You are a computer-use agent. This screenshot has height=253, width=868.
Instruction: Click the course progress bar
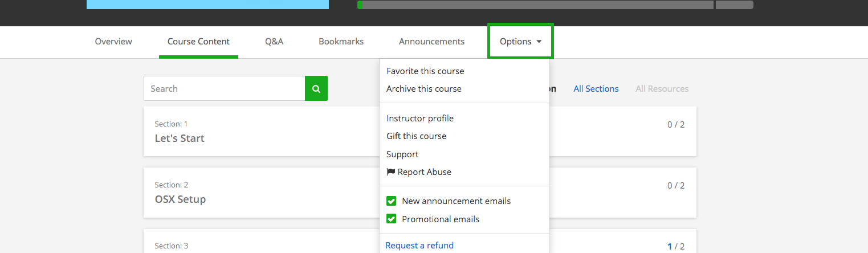(x=555, y=5)
